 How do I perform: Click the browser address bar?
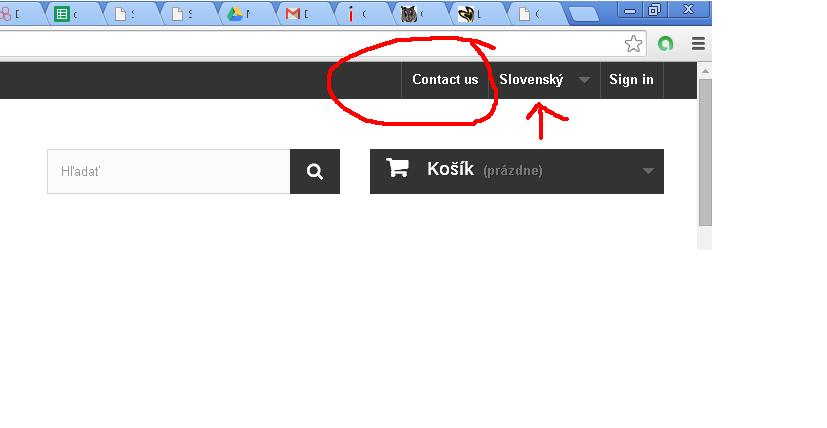[x=309, y=44]
